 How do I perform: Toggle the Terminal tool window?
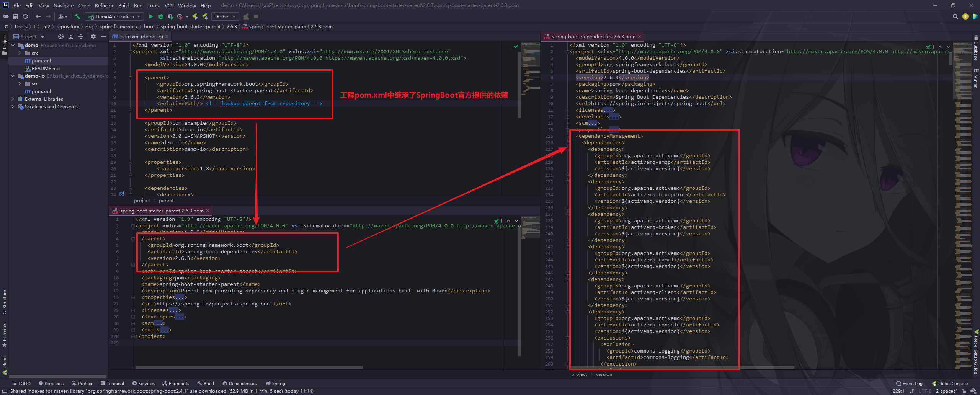pyautogui.click(x=112, y=383)
